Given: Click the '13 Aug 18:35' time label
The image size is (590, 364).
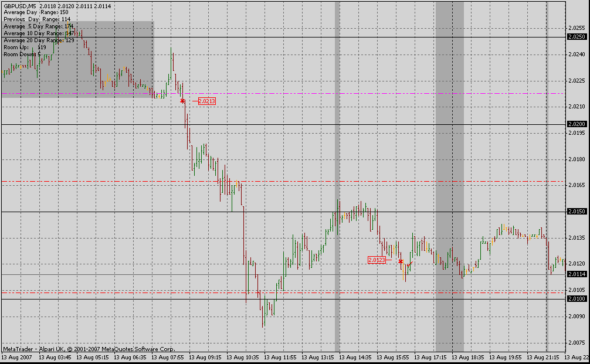Looking at the screenshot, I should [468, 357].
